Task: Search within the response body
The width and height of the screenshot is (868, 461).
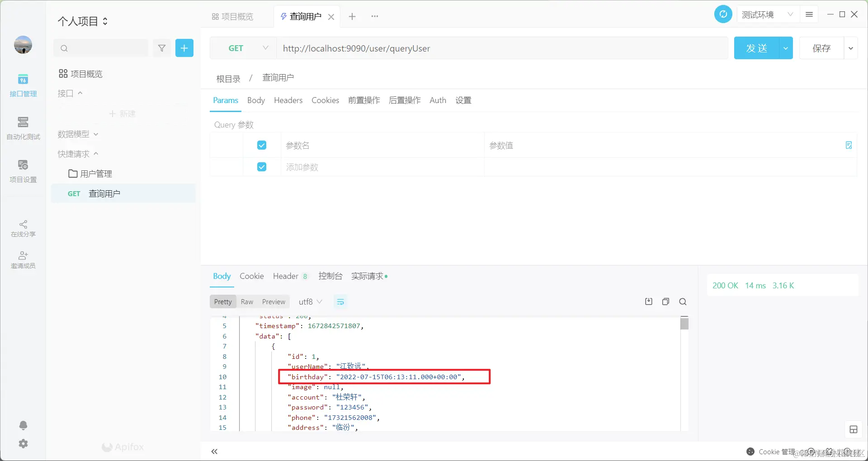Action: (683, 302)
